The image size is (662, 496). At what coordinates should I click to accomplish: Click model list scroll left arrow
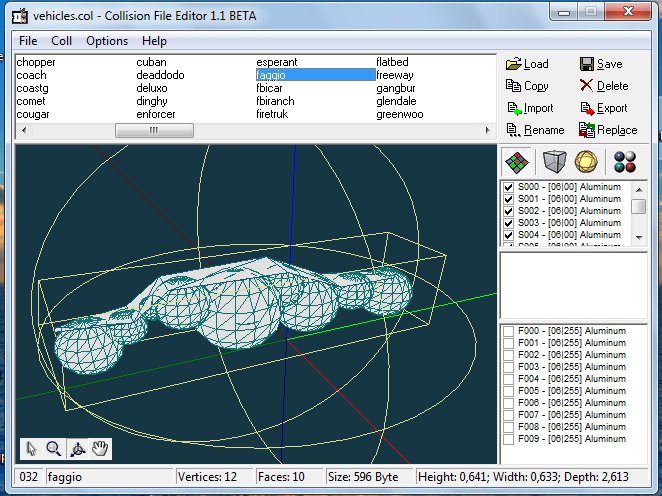pos(24,130)
